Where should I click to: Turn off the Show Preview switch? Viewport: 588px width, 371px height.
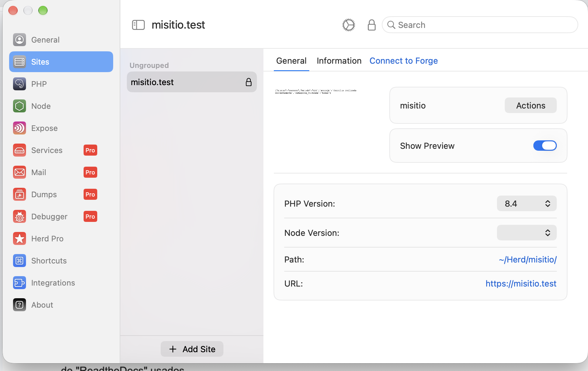(545, 146)
